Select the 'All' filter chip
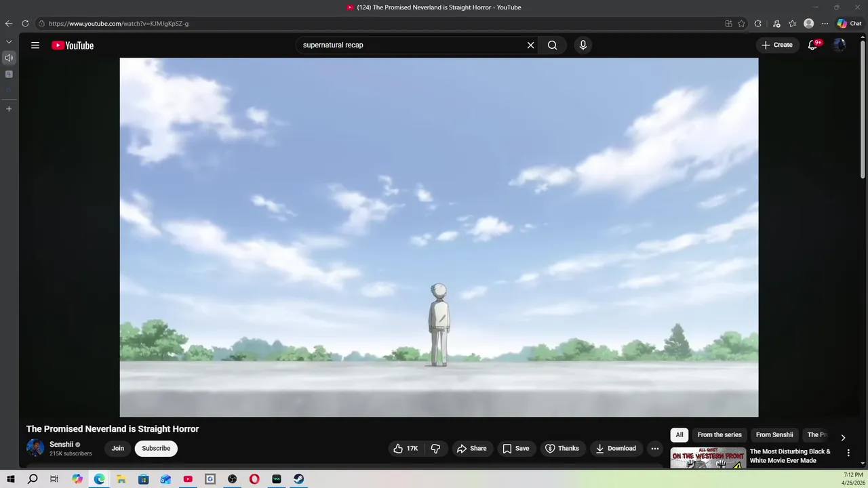This screenshot has height=488, width=868. tap(679, 435)
